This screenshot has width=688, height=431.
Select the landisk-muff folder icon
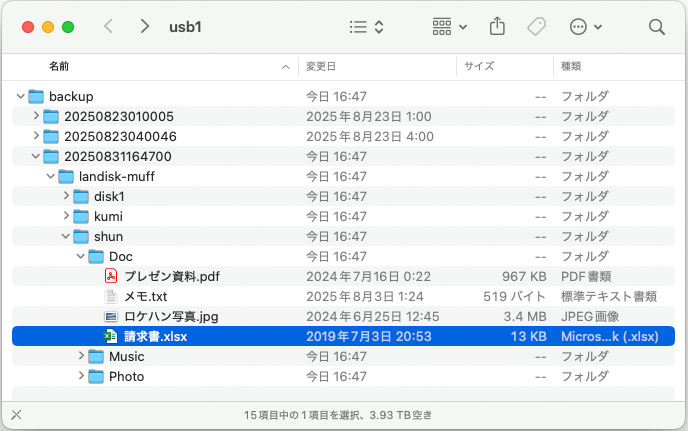(66, 176)
